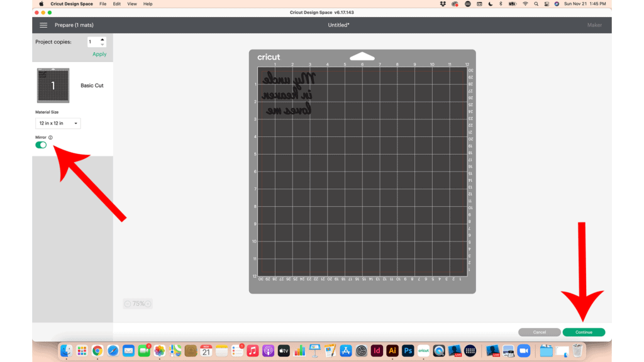
Task: Open Adobe Illustrator from the Dock
Action: pyautogui.click(x=392, y=351)
